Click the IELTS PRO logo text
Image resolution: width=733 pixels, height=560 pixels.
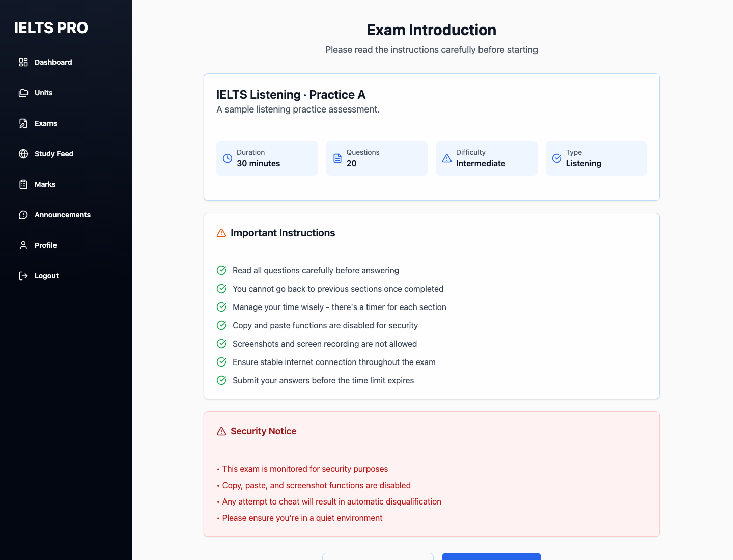[x=51, y=28]
